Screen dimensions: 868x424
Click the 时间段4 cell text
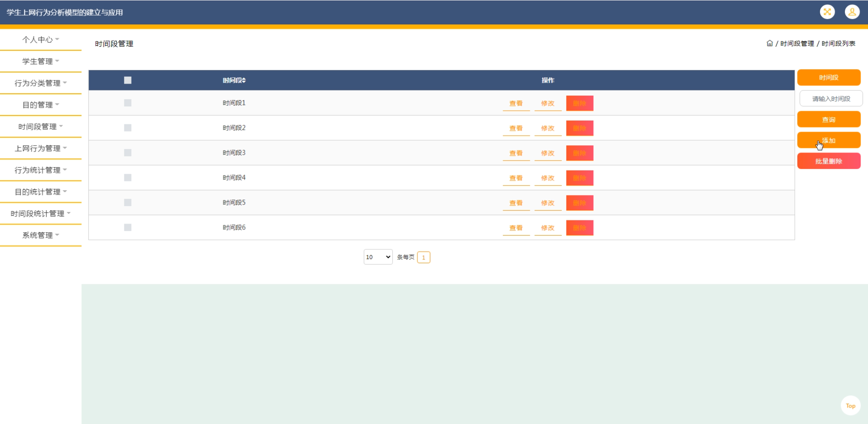tap(234, 178)
